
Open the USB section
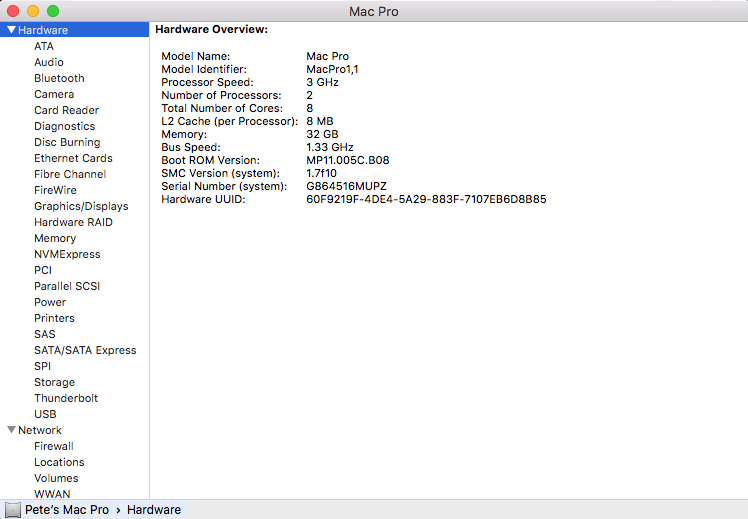(45, 414)
